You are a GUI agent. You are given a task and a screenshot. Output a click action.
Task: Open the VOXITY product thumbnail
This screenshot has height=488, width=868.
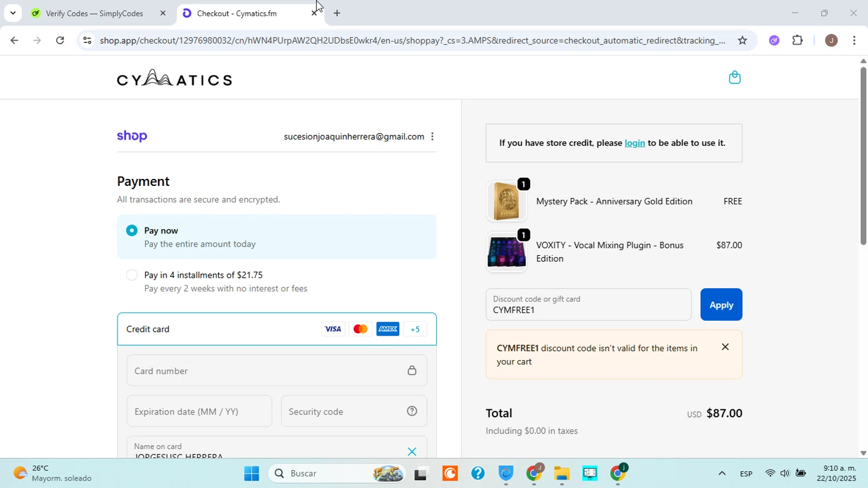506,252
